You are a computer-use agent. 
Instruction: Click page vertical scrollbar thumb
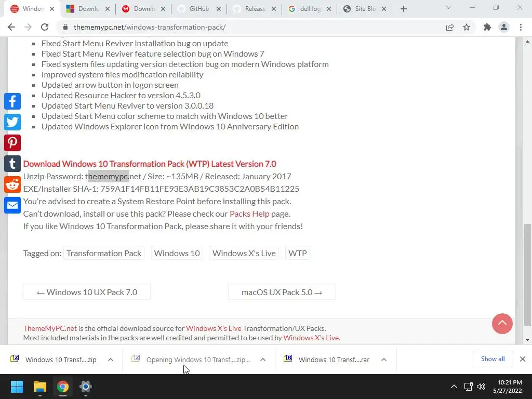point(527,274)
